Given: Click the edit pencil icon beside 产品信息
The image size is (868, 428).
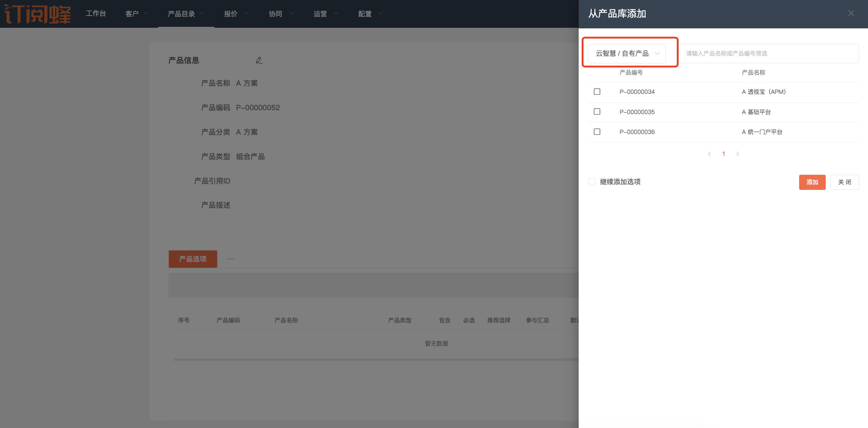Looking at the screenshot, I should pos(259,60).
